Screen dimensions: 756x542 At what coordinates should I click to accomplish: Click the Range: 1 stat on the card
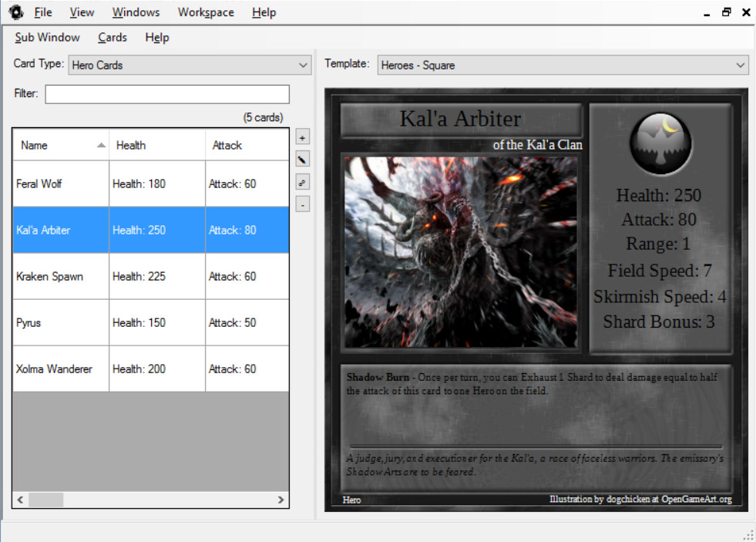coord(658,244)
